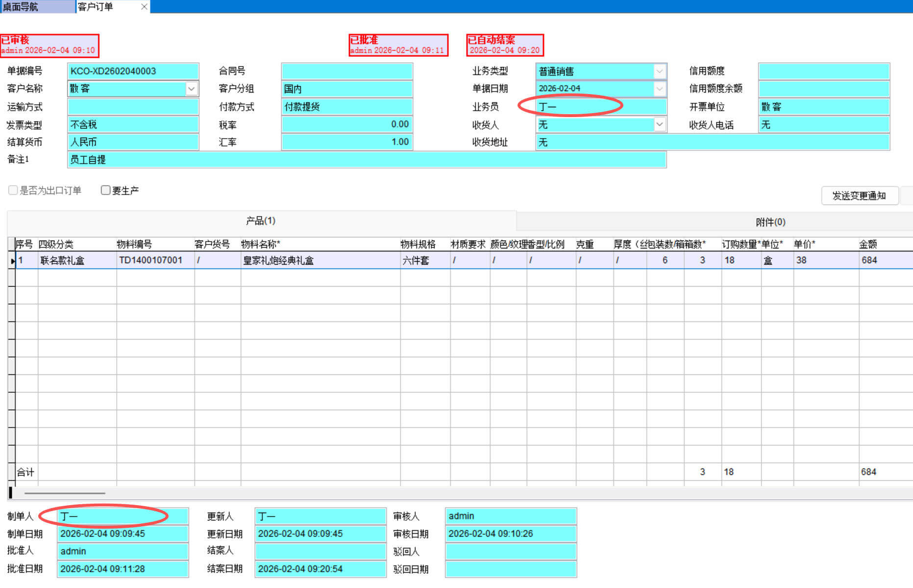The width and height of the screenshot is (913, 588).
Task: Select the 产品(1) tab
Action: 261,221
